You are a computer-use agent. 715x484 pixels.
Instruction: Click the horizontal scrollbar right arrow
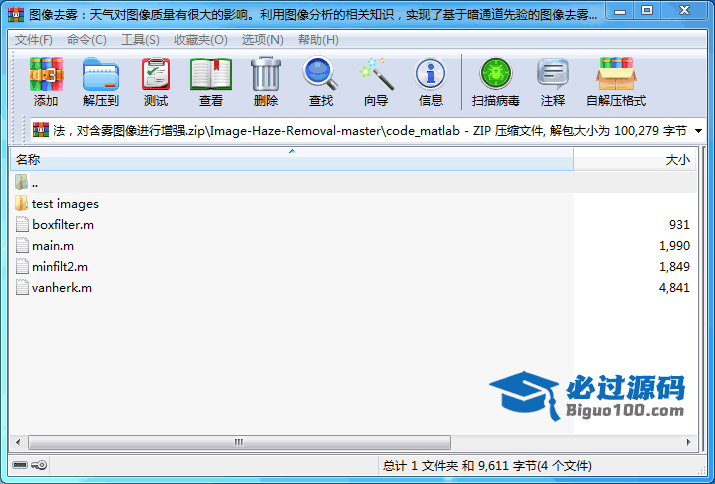pyautogui.click(x=688, y=442)
